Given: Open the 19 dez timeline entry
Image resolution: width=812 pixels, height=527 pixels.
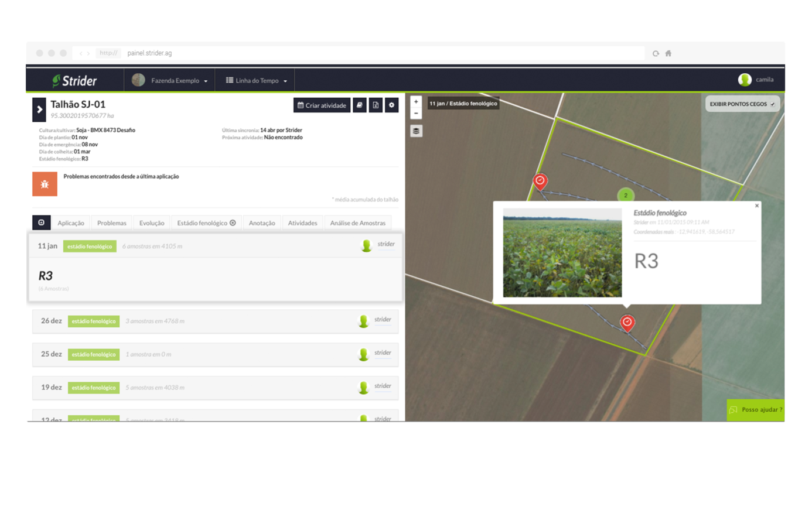Looking at the screenshot, I should (x=215, y=388).
